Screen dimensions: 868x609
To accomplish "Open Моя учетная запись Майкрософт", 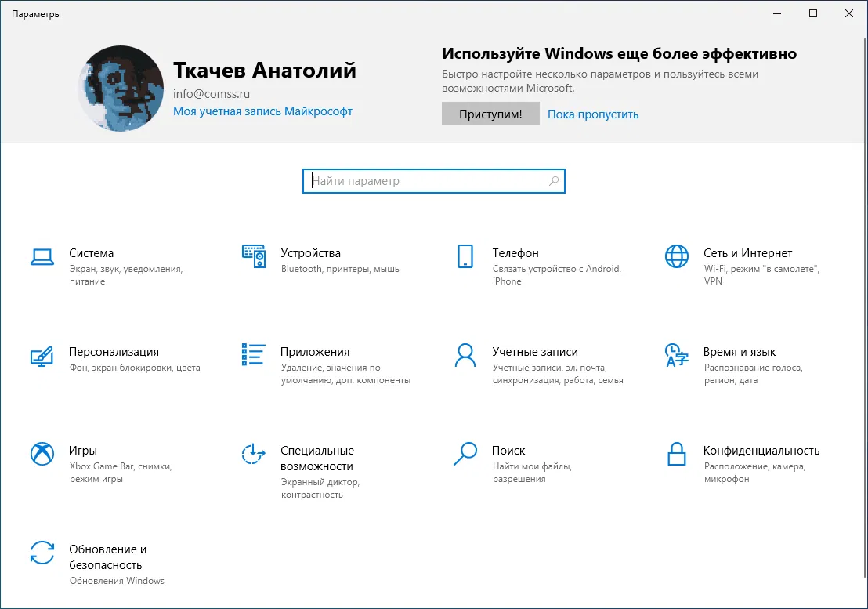I will 262,111.
